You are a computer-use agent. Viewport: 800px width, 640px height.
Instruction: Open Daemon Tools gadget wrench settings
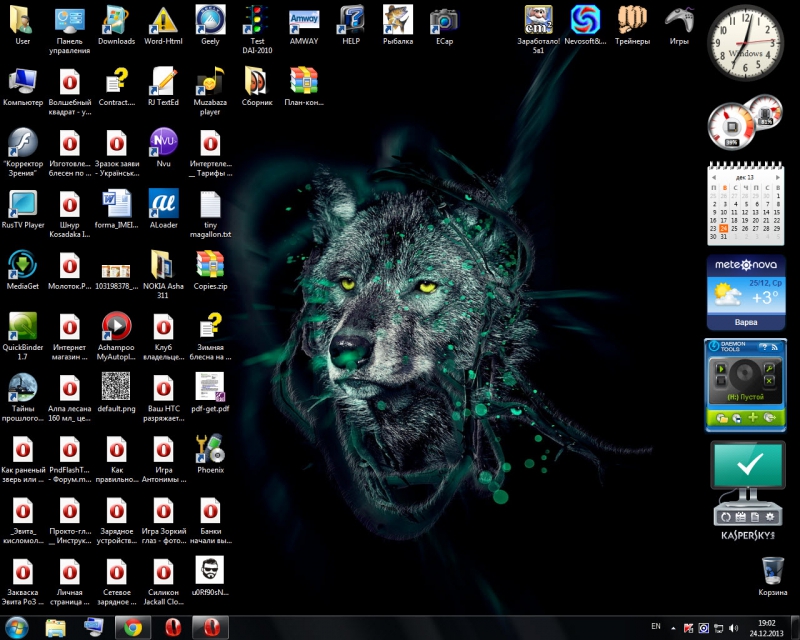coord(769,368)
